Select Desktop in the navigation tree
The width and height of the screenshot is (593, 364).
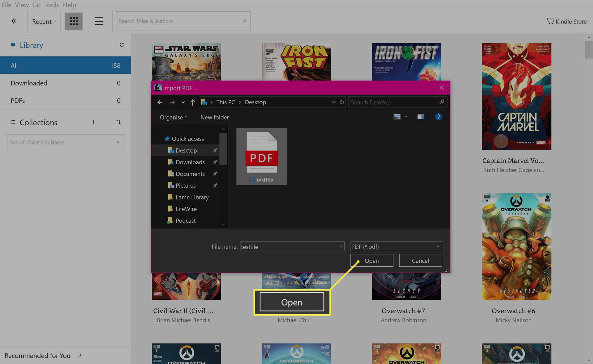click(186, 150)
